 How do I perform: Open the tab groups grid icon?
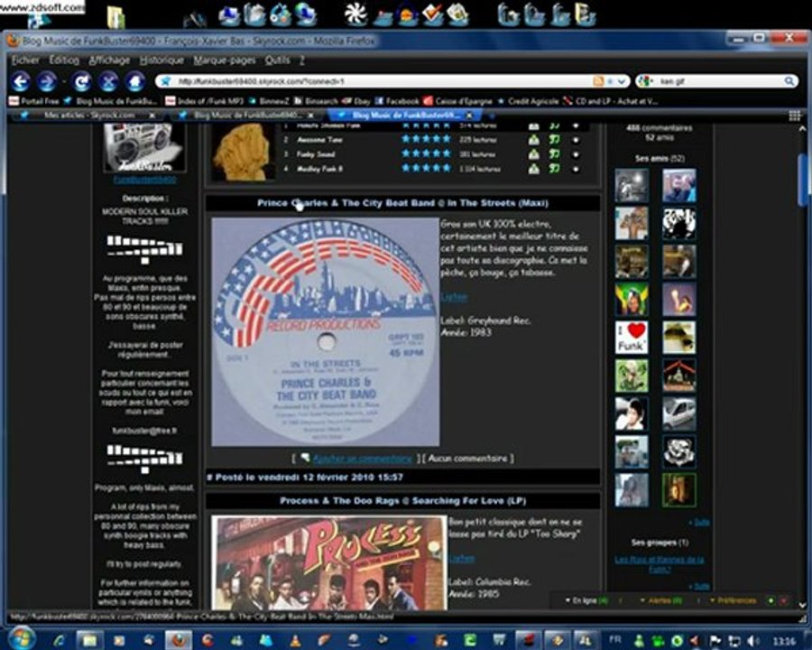(794, 116)
